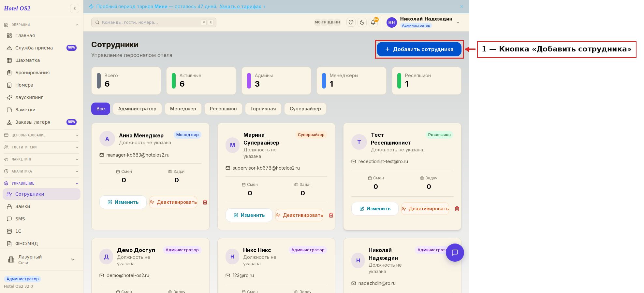Open Заказы лагеря page

(x=41, y=122)
